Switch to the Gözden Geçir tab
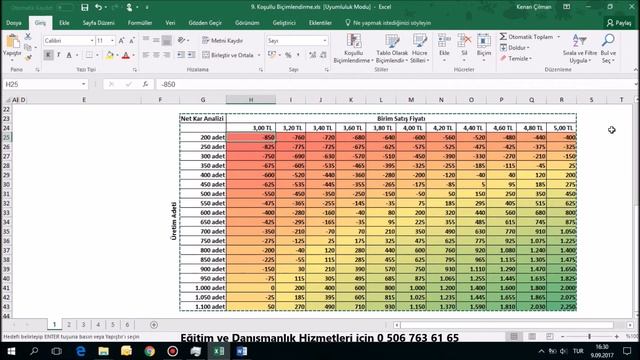The height and width of the screenshot is (360, 640). tap(205, 23)
